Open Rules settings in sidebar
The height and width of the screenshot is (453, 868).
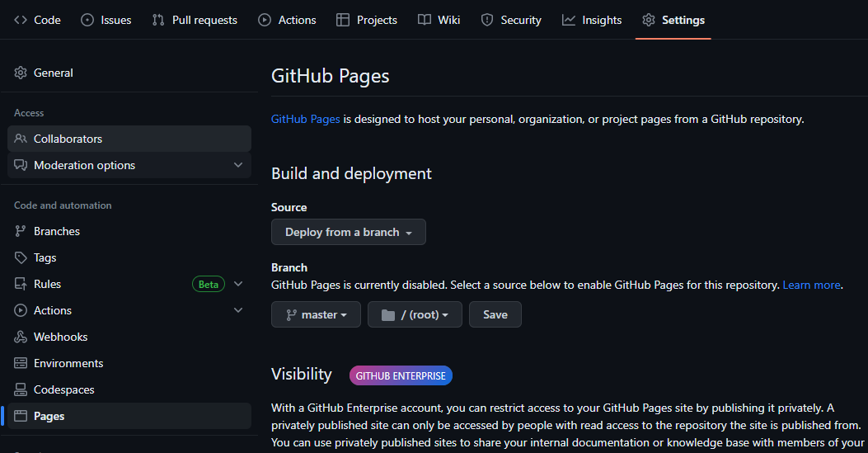[129, 284]
